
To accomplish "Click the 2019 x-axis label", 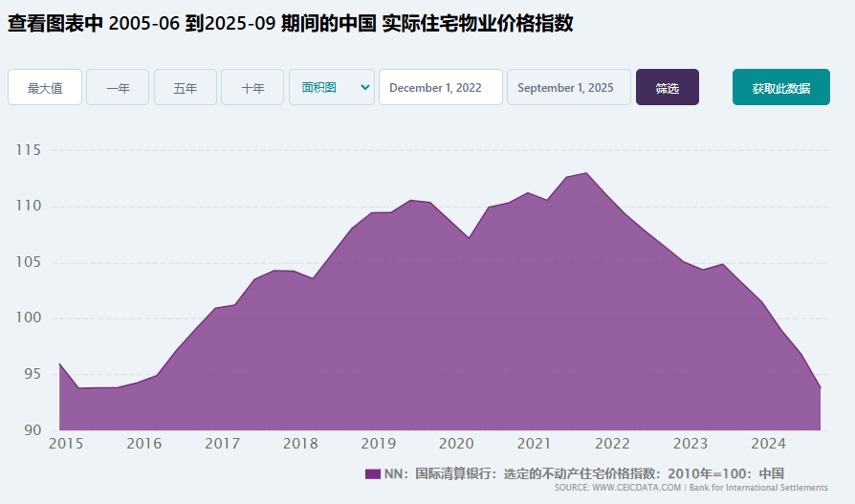I will 378,444.
